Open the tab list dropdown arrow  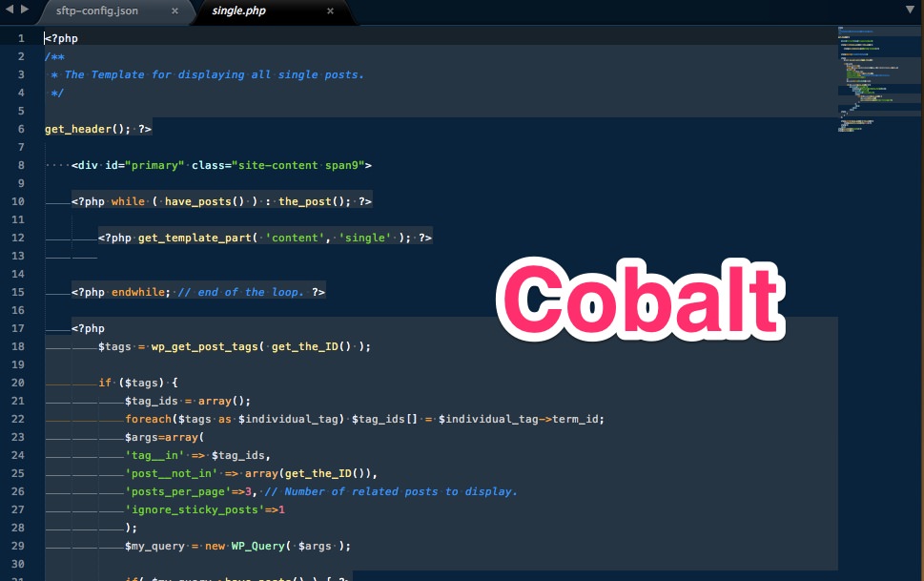pyautogui.click(x=910, y=10)
